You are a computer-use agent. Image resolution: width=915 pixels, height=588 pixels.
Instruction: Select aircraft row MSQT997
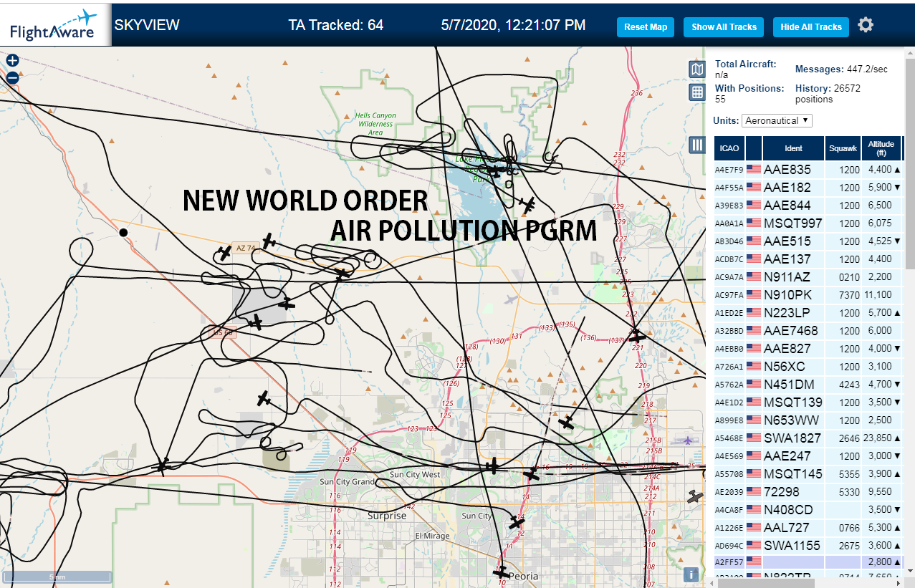[808, 223]
